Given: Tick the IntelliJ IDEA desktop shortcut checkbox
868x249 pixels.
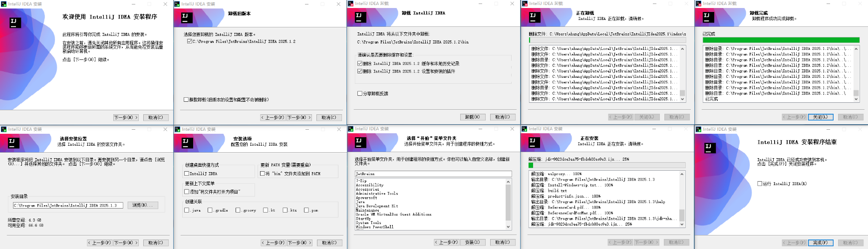Looking at the screenshot, I should coord(187,174).
